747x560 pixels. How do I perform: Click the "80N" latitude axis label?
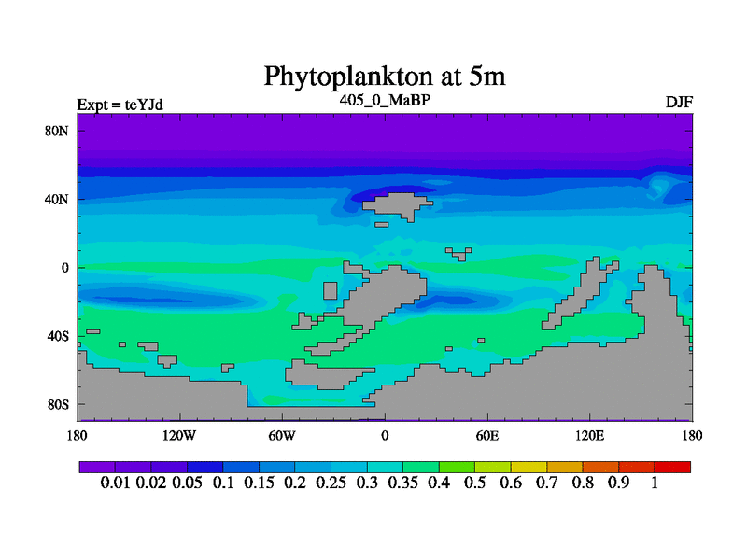[x=59, y=131]
